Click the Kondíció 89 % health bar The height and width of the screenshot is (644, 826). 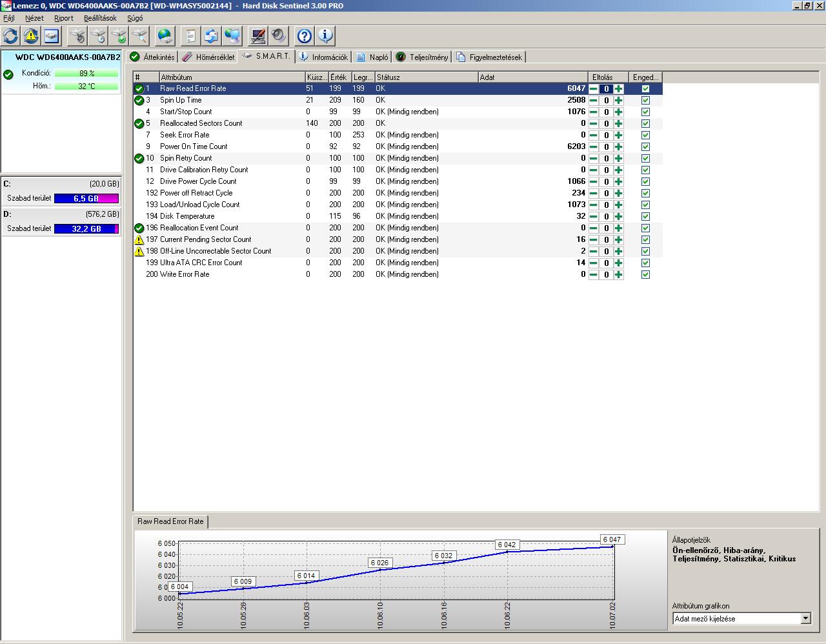(x=86, y=74)
